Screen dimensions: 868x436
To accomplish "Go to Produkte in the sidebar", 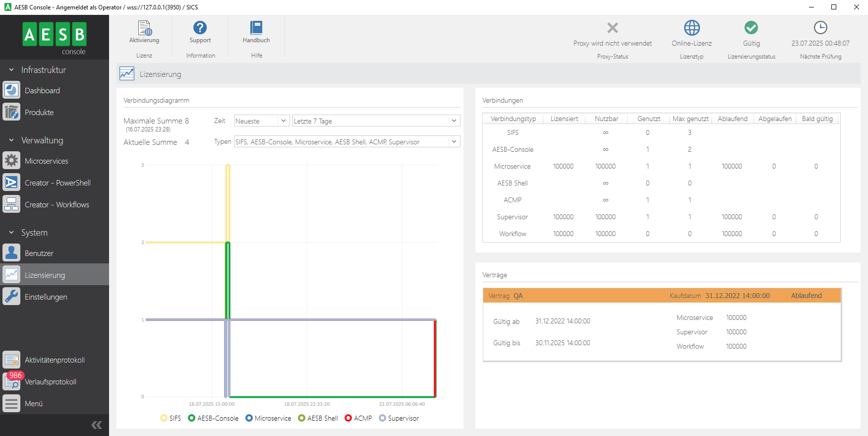I will (39, 113).
